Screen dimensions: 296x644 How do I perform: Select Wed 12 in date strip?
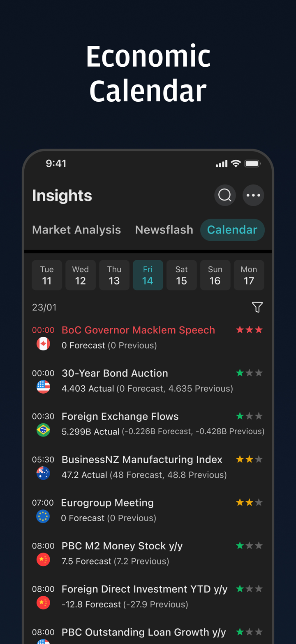pos(81,275)
